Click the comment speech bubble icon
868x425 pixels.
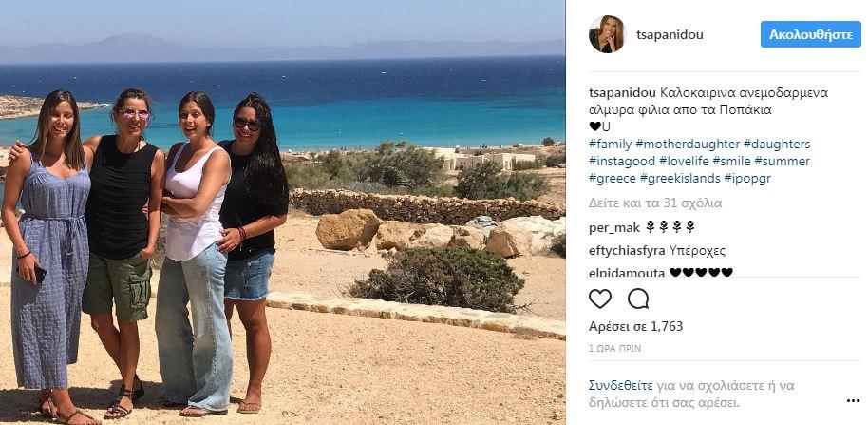(638, 299)
